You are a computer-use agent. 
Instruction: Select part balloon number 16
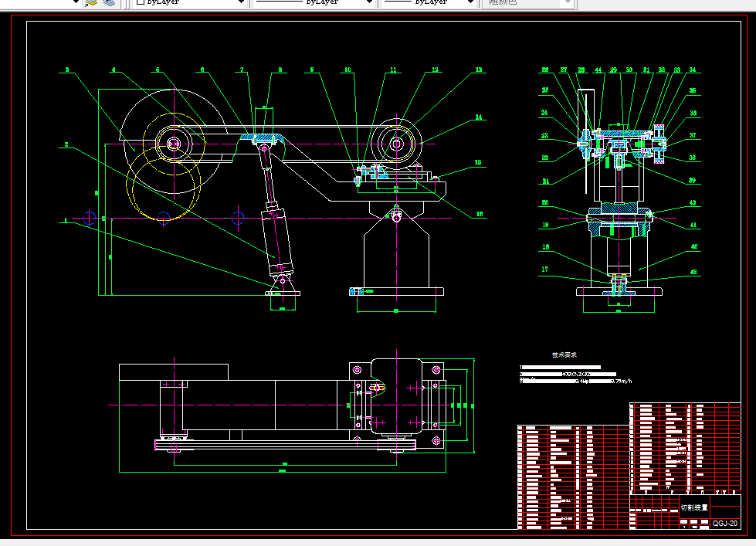pyautogui.click(x=480, y=214)
